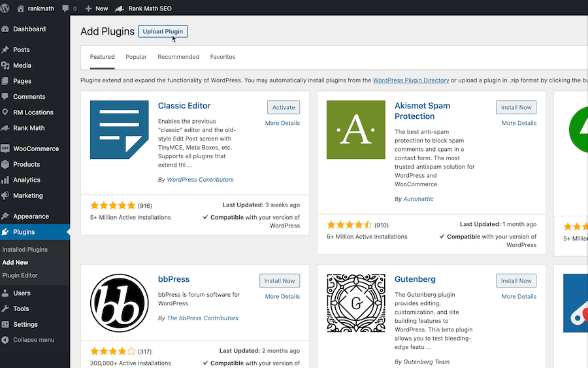Click 'Last Updated: 1 month ago' text
Screen dimensions: 588x368
pos(498,224)
